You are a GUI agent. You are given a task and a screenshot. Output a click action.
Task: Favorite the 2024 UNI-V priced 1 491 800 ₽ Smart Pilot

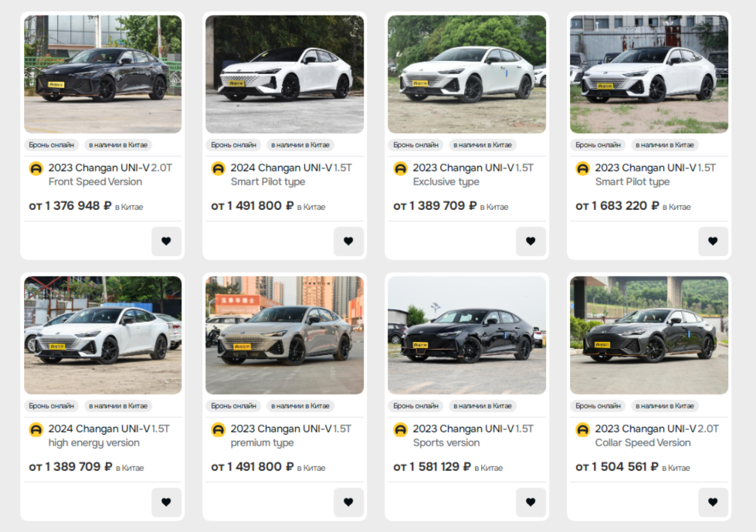348,241
